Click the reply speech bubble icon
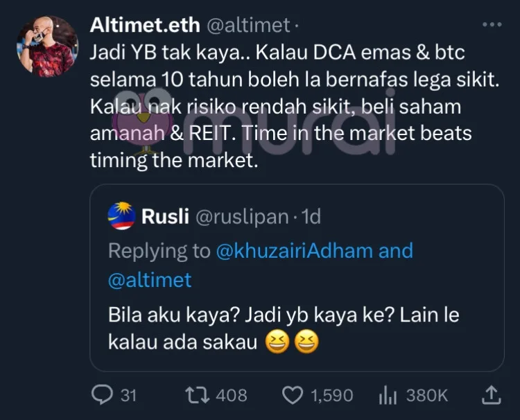 coord(103,394)
